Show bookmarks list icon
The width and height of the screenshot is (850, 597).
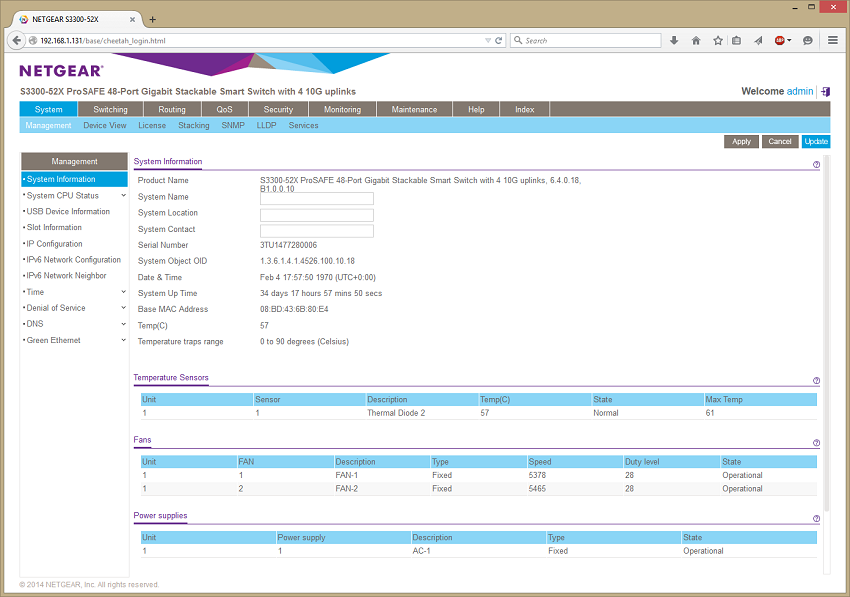tap(737, 41)
